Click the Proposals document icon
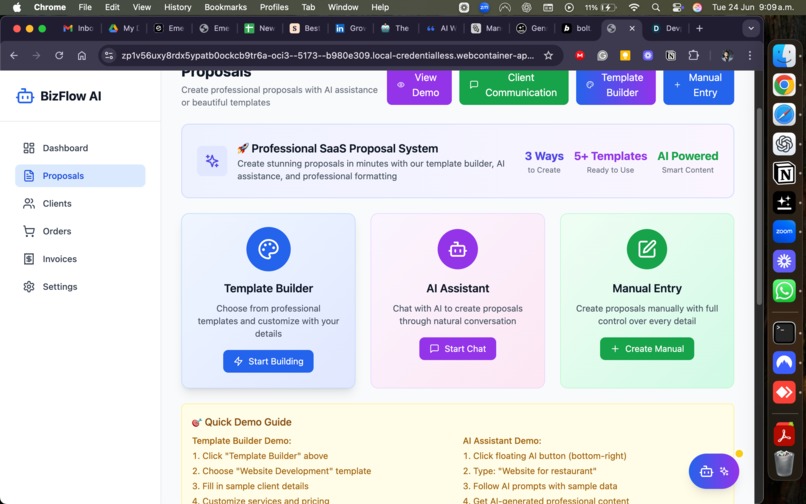 (x=29, y=176)
